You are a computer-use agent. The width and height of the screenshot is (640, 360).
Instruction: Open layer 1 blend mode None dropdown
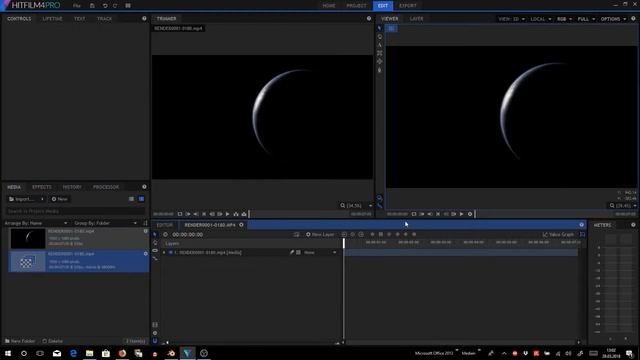click(320, 252)
